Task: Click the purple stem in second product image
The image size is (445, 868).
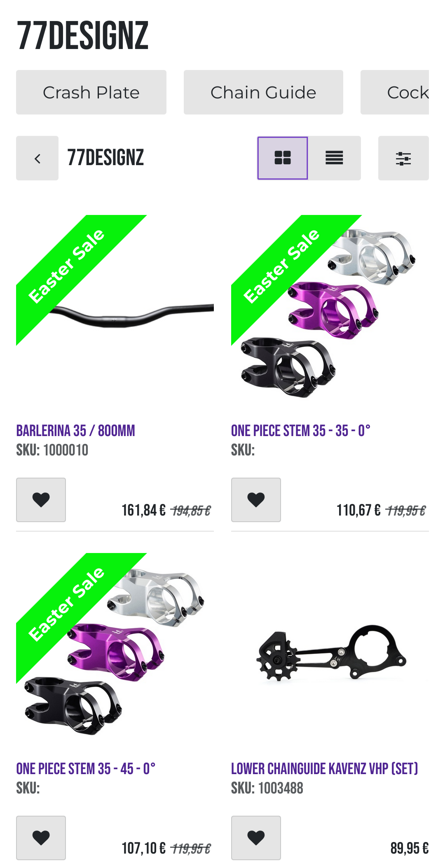Action: (x=332, y=310)
